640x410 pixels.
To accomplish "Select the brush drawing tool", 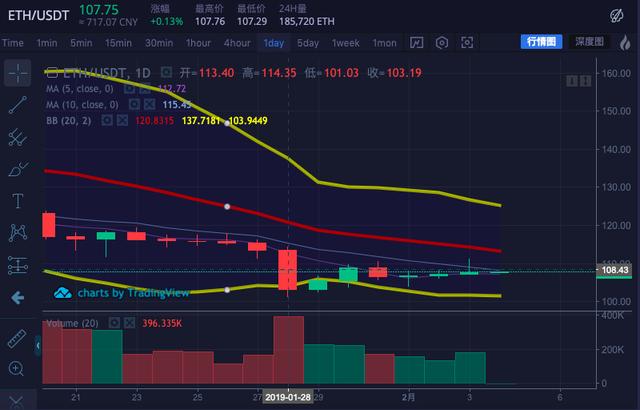I will (18, 169).
